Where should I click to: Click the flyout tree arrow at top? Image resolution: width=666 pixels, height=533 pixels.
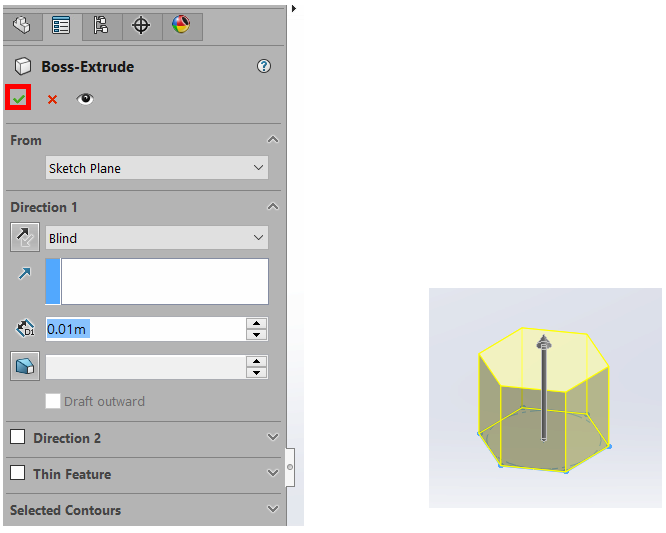coord(294,8)
